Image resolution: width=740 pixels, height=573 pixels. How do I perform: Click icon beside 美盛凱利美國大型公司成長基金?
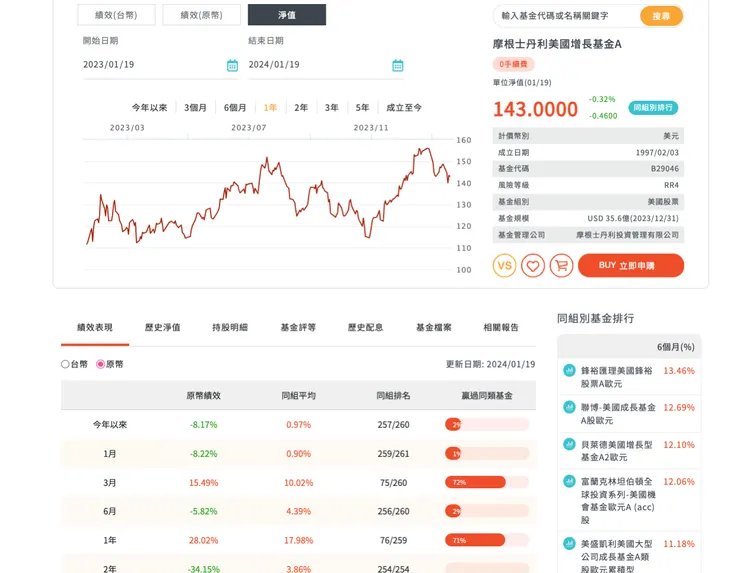tap(569, 544)
